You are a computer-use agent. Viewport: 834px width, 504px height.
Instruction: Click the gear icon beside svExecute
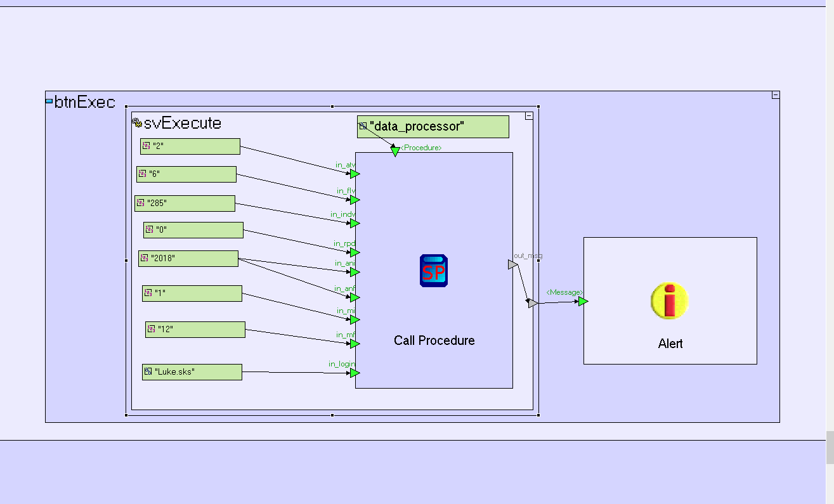pos(136,122)
